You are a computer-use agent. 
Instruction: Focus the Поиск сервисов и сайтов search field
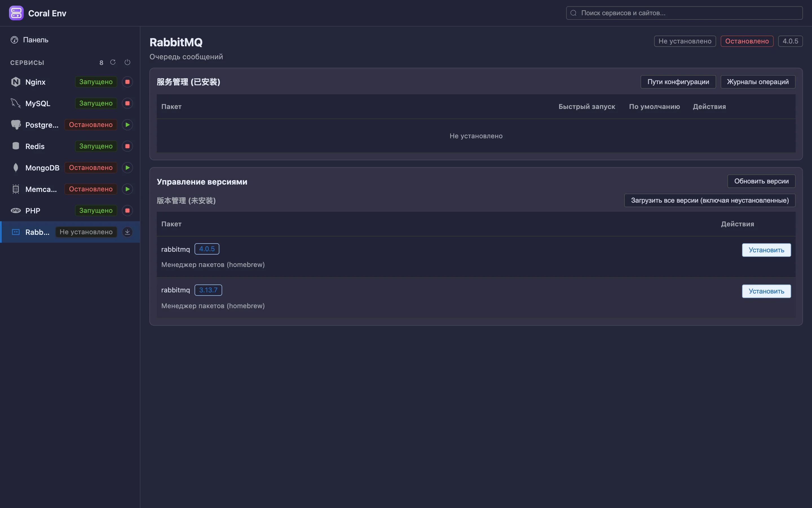point(684,13)
